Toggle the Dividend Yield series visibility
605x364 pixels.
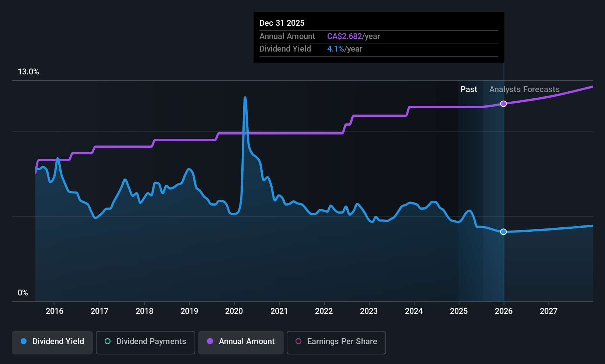52,342
